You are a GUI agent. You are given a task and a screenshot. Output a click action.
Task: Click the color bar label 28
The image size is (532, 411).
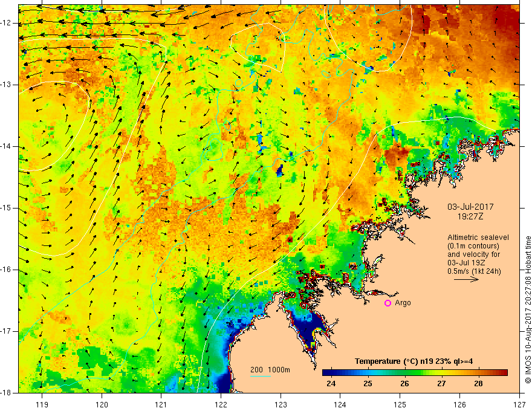[x=478, y=384]
